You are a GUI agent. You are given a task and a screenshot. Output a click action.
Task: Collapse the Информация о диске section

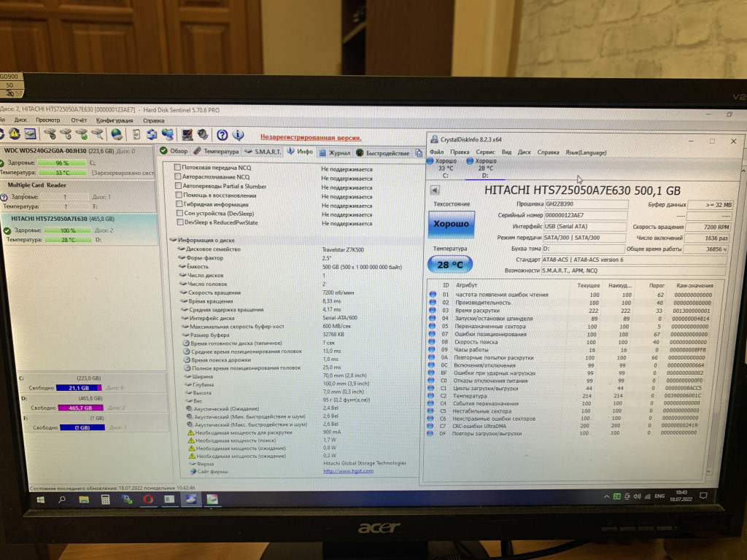(x=172, y=240)
